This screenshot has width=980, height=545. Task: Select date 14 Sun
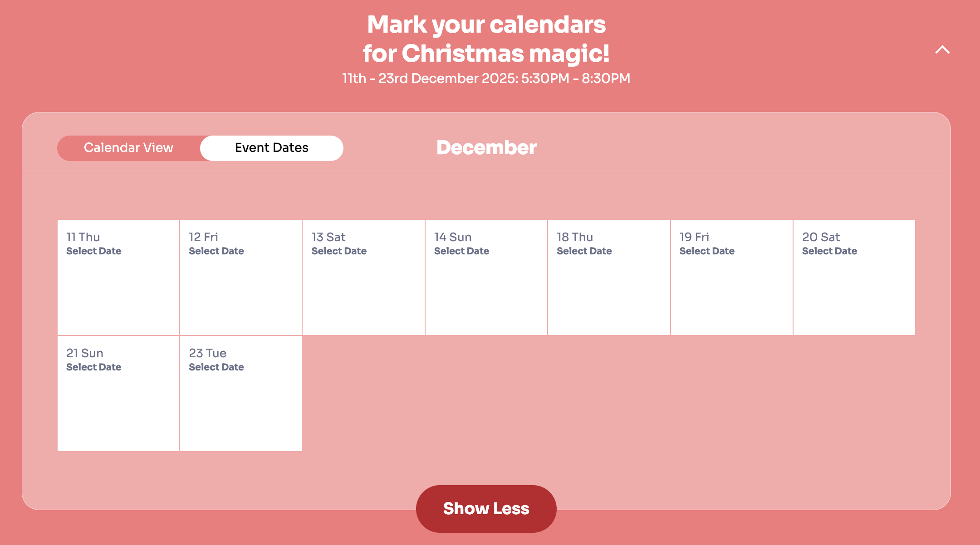(x=486, y=277)
